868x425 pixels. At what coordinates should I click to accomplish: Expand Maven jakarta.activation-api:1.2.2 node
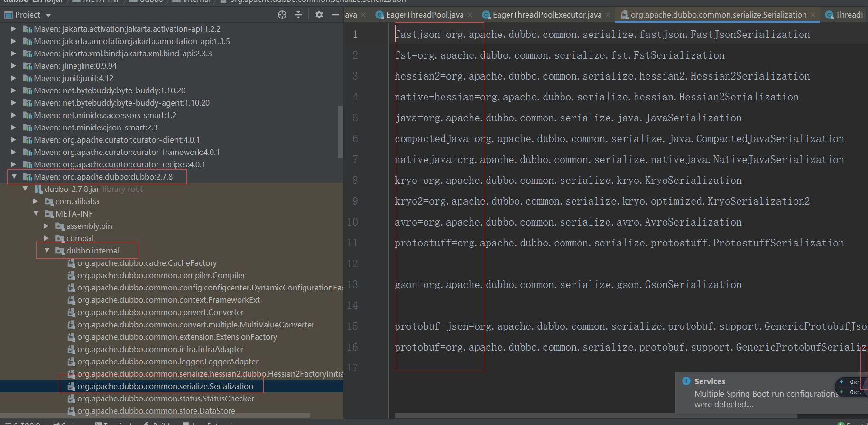click(14, 29)
